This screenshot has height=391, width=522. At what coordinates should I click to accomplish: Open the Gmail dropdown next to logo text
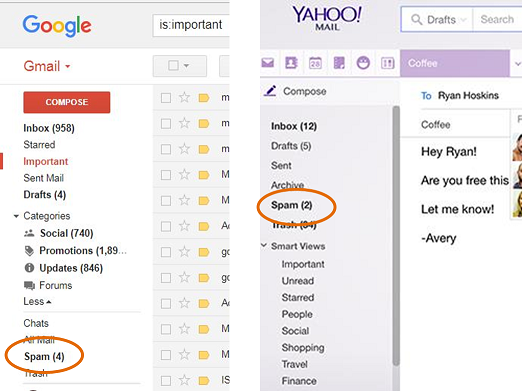pyautogui.click(x=68, y=66)
